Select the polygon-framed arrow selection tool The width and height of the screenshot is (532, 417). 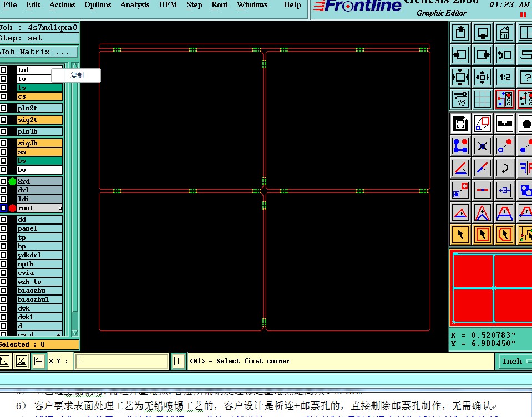(x=504, y=234)
